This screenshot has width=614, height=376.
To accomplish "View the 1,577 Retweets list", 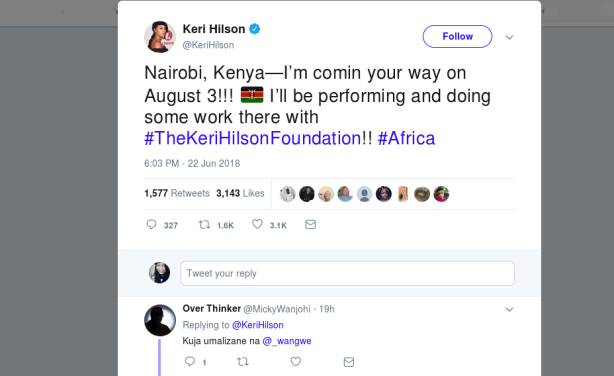I will [x=177, y=193].
